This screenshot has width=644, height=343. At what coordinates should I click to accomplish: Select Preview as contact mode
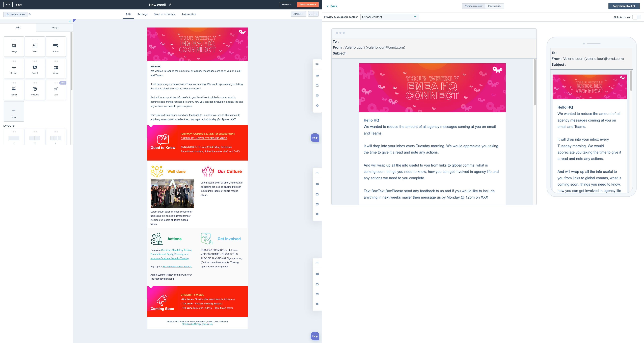(x=473, y=6)
